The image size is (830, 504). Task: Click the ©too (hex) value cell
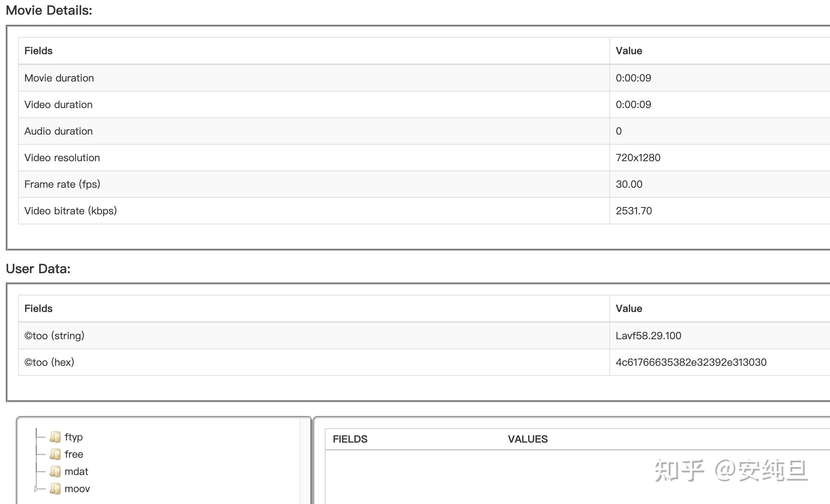[x=691, y=362]
